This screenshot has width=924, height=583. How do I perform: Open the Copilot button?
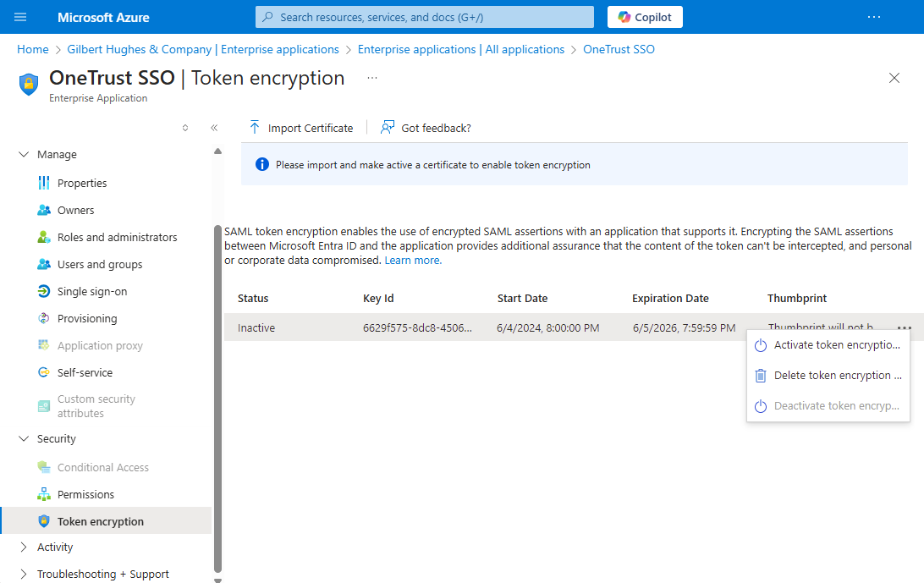[645, 17]
